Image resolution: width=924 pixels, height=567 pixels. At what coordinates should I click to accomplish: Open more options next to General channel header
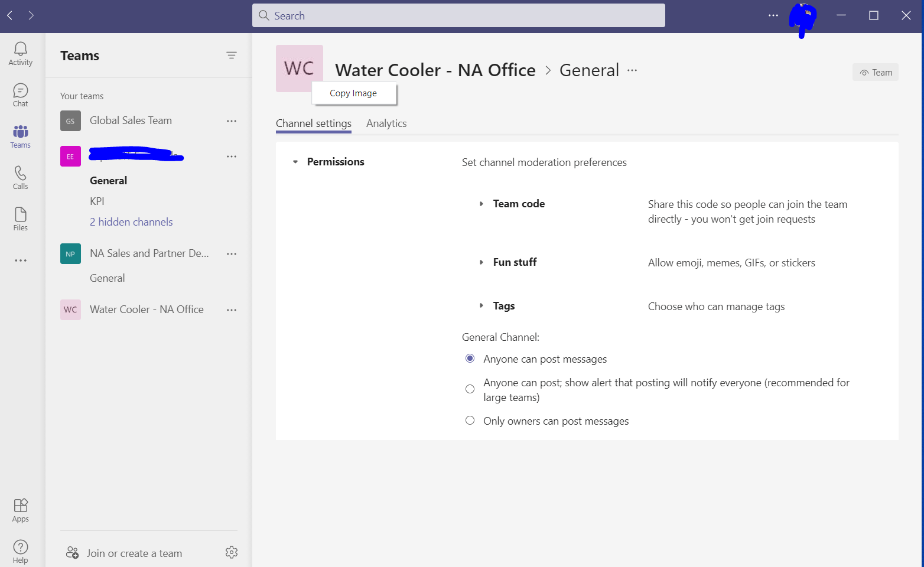[632, 70]
